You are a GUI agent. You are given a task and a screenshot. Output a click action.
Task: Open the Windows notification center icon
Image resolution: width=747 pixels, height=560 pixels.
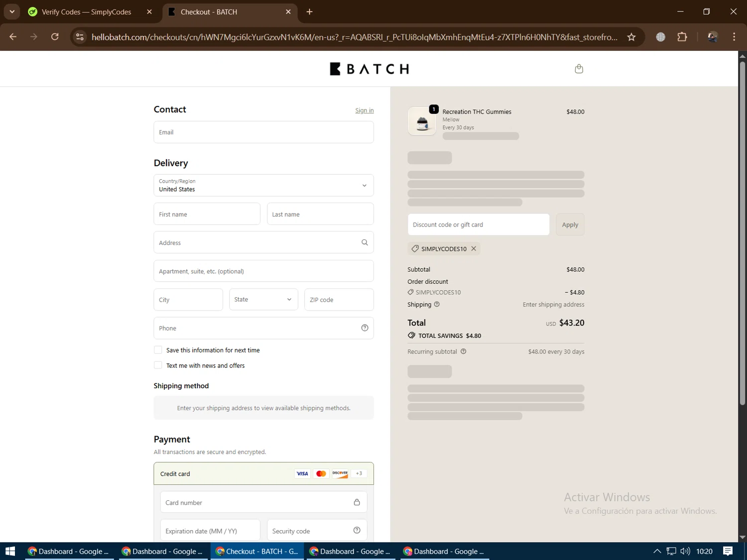(728, 551)
